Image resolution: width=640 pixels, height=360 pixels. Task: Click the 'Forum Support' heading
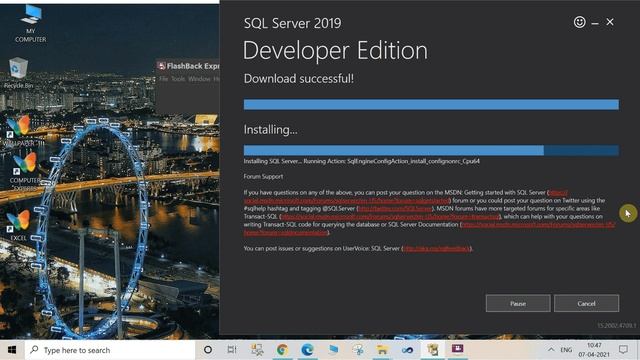tap(263, 177)
